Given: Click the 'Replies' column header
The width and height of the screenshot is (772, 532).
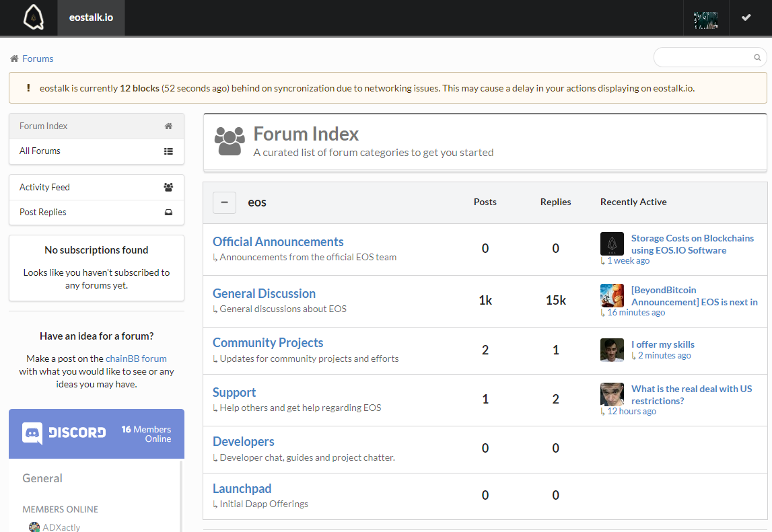Looking at the screenshot, I should [x=555, y=202].
